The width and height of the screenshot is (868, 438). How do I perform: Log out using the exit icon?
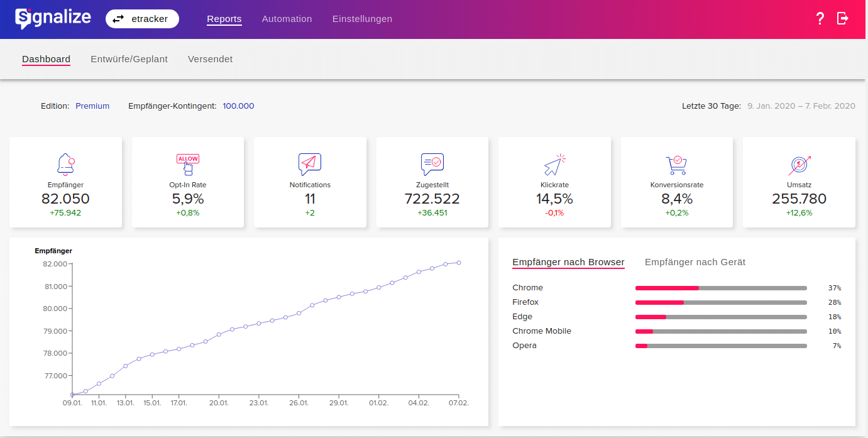[x=843, y=19]
